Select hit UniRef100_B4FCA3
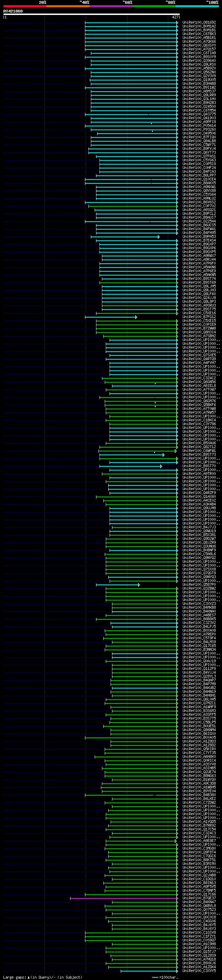222x980 pixels. 199,171
